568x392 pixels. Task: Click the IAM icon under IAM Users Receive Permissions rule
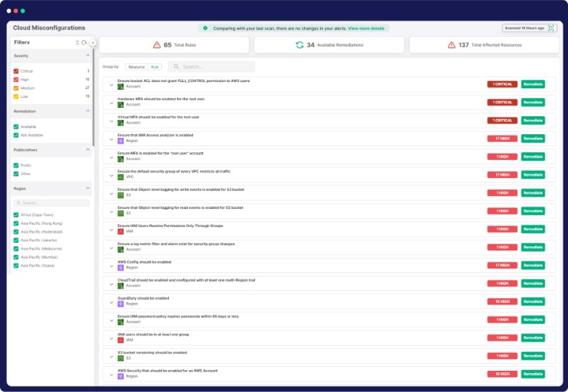click(121, 231)
